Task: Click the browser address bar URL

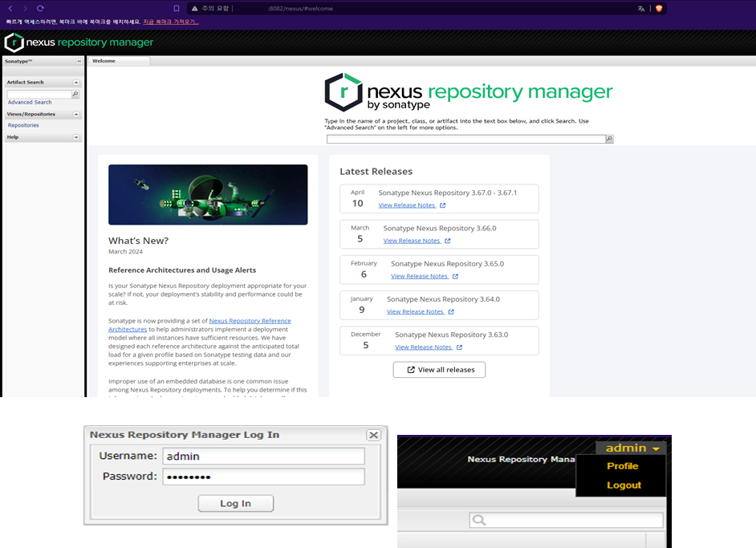Action: (300, 9)
